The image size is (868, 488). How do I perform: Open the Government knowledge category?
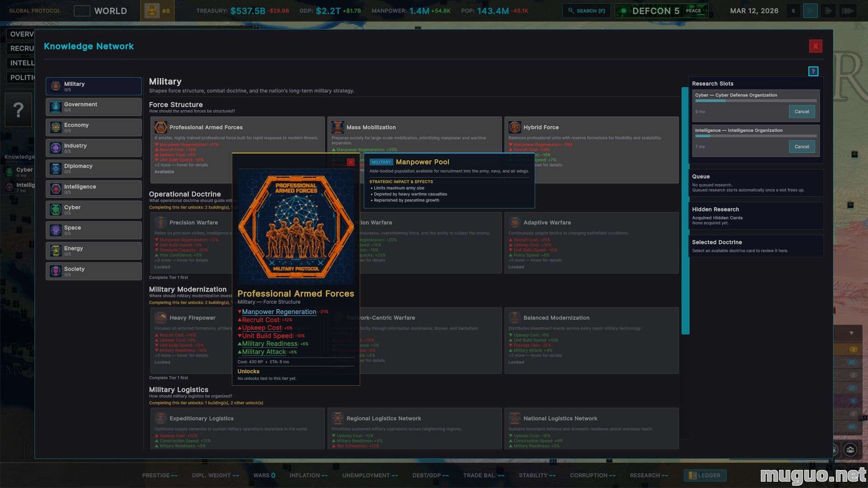[94, 107]
